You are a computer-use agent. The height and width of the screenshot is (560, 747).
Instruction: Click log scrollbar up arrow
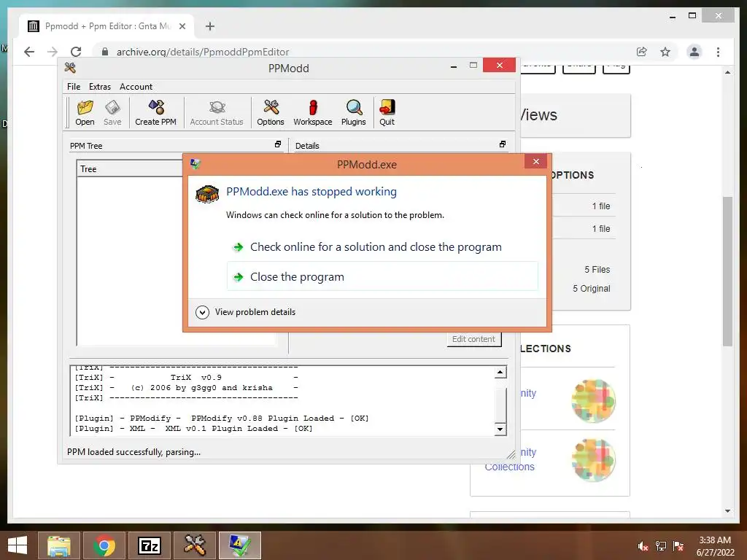coord(500,373)
